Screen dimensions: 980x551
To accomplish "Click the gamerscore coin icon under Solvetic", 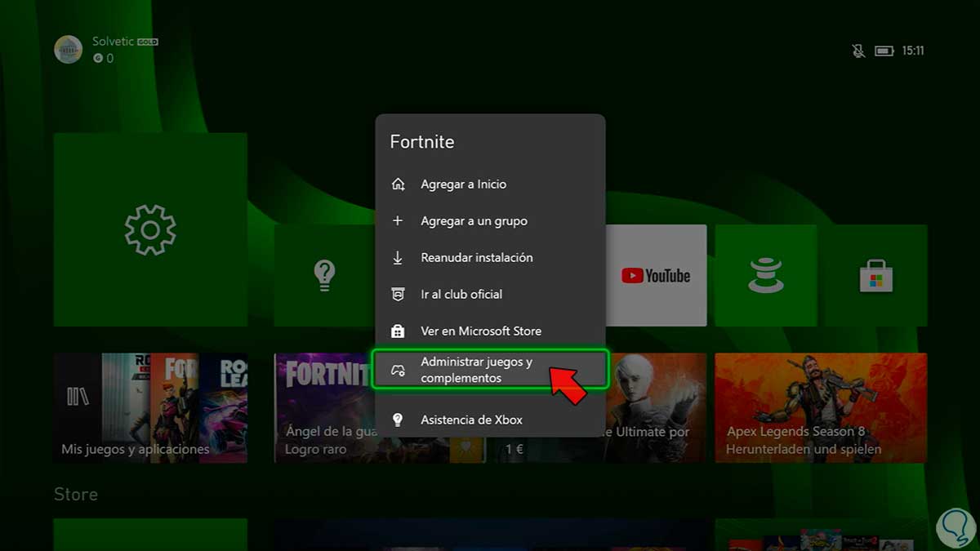I will point(98,59).
